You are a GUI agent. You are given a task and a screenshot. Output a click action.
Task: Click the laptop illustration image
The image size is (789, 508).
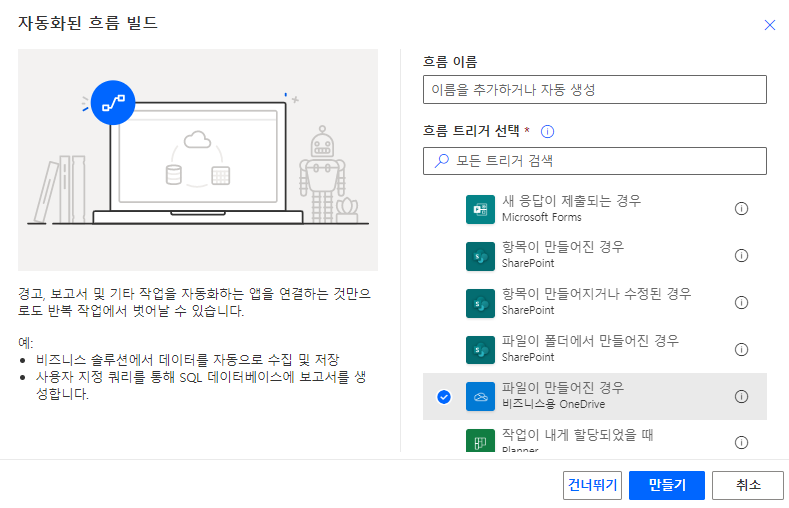[x=198, y=160]
